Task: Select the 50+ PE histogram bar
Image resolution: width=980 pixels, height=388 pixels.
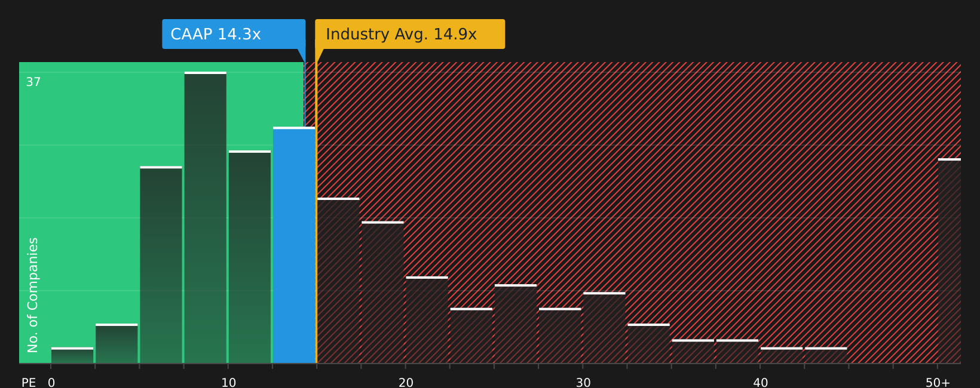Action: [950, 261]
